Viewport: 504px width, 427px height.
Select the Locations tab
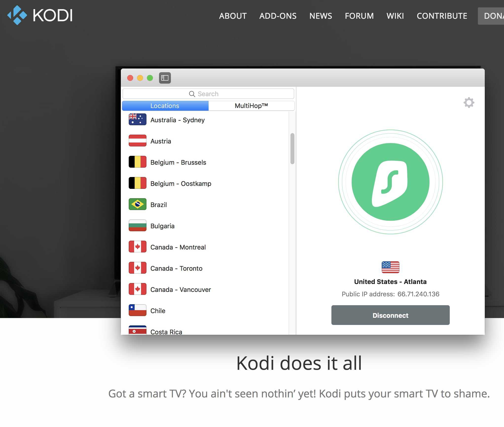[165, 106]
